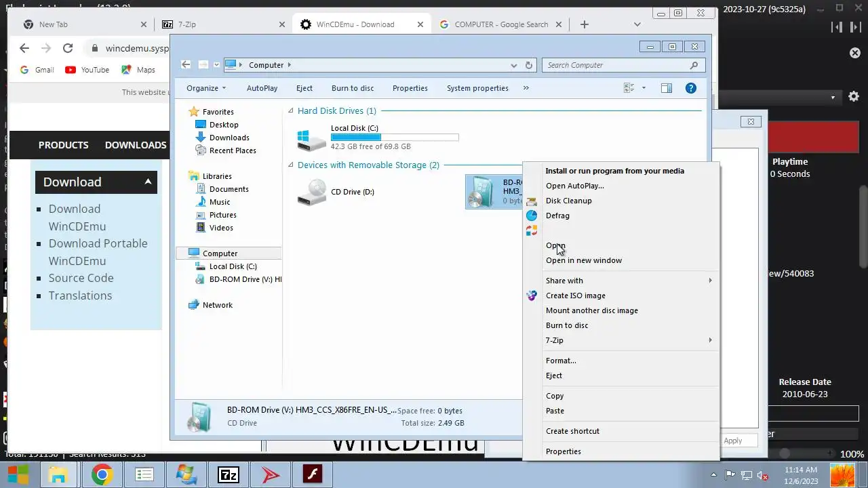This screenshot has width=868, height=488.
Task: Show more toolbar commands with double chevron
Action: [526, 88]
